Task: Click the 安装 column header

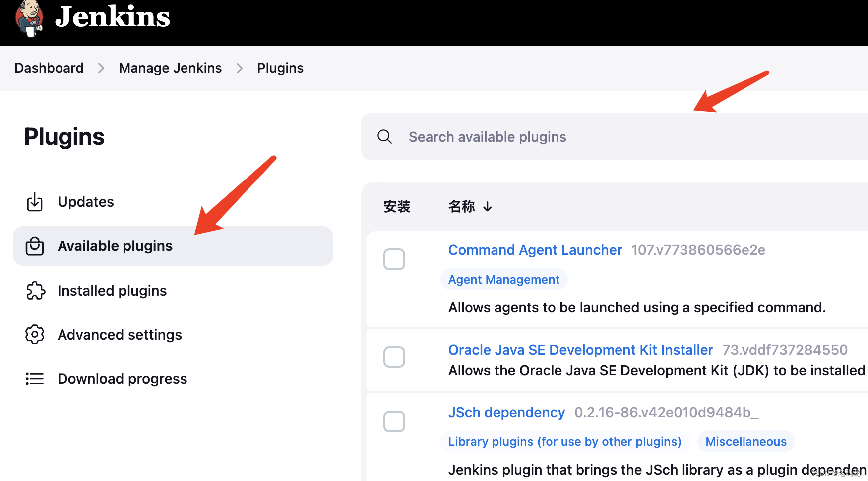Action: 397,207
